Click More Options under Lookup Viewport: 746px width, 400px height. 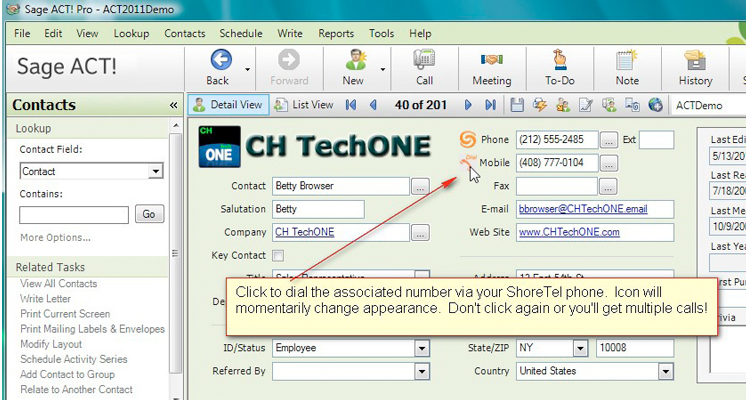point(55,237)
